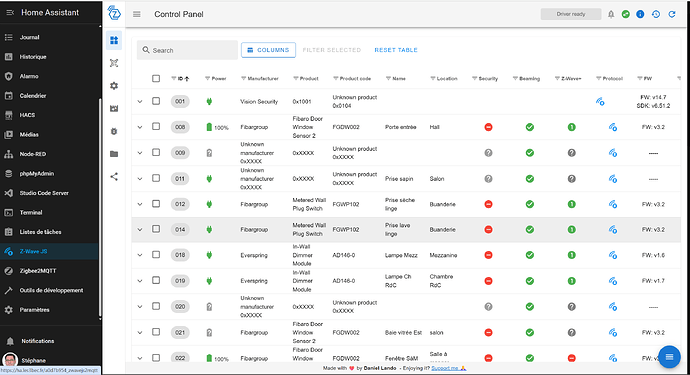Expand row for node 001
This screenshot has height=375, width=690.
139,102
